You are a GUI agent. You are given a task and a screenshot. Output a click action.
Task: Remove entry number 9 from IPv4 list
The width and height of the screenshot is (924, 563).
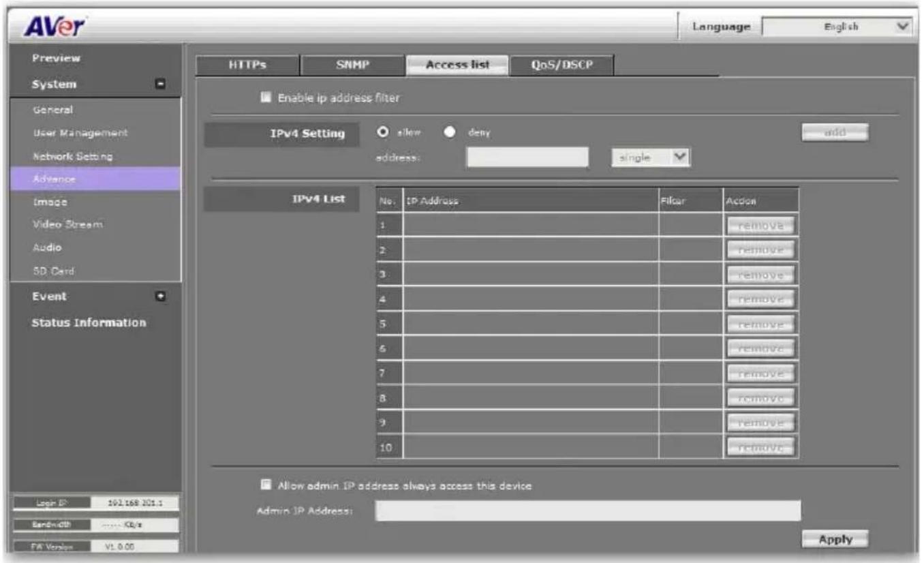(x=760, y=423)
